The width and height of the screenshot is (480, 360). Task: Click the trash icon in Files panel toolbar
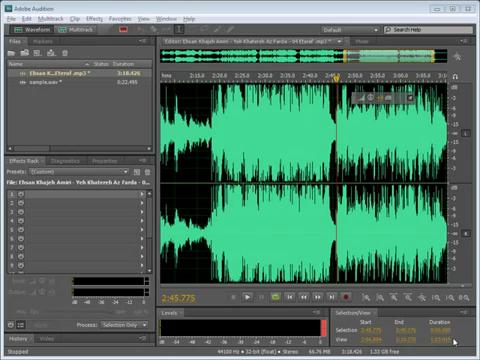(65, 53)
